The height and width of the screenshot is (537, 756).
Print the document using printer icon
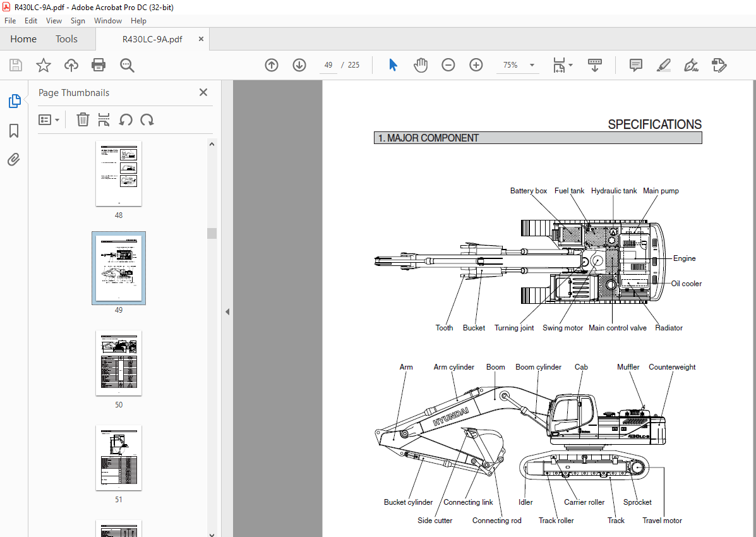[x=99, y=65]
